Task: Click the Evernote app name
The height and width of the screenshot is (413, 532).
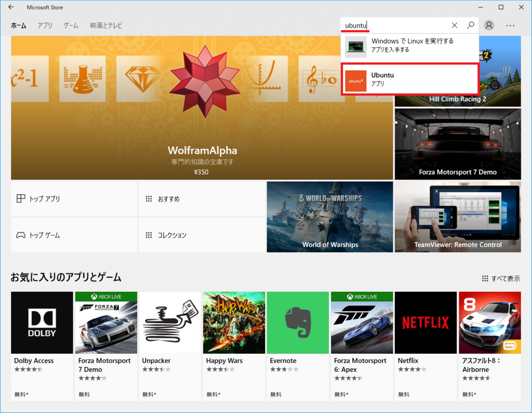Action: [x=283, y=361]
